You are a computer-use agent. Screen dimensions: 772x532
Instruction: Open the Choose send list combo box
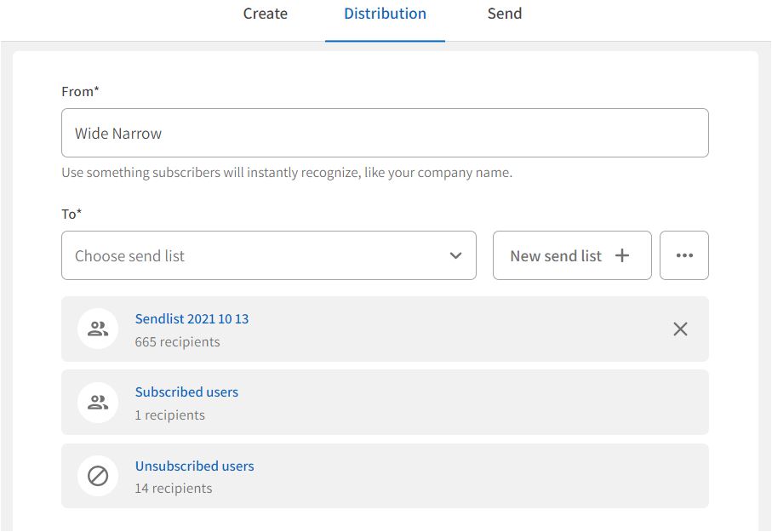point(255,255)
